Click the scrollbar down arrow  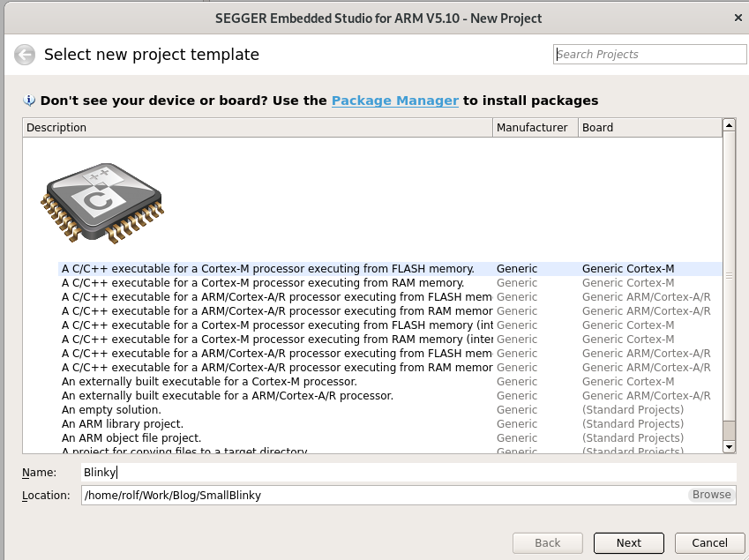pos(729,447)
